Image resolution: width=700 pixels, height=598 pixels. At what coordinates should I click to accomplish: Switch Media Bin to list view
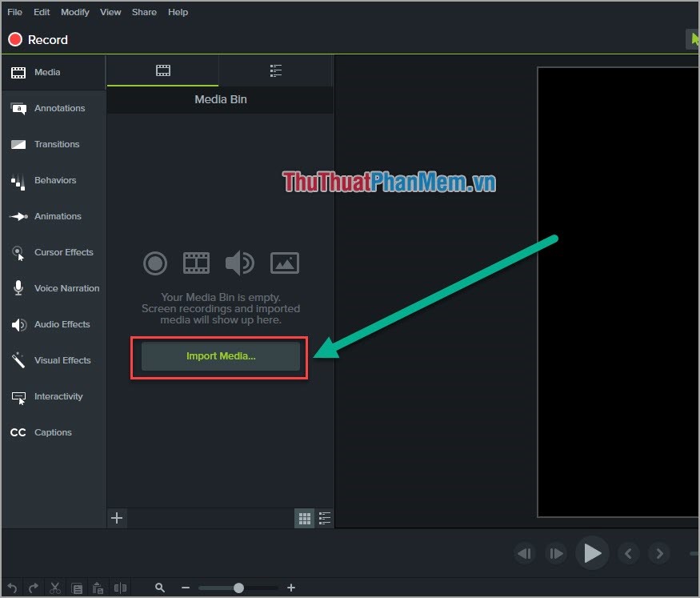pyautogui.click(x=325, y=518)
